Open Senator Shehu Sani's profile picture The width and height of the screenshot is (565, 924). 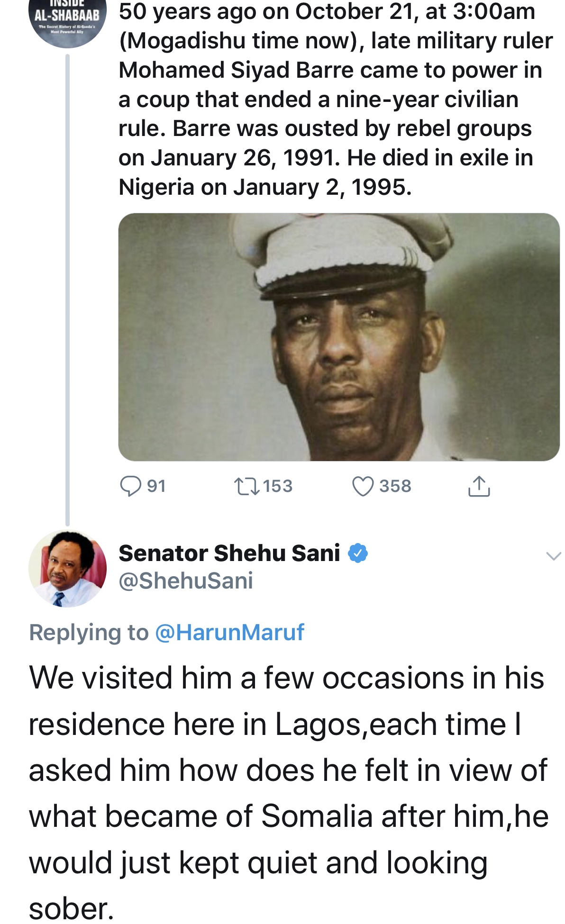pyautogui.click(x=67, y=569)
